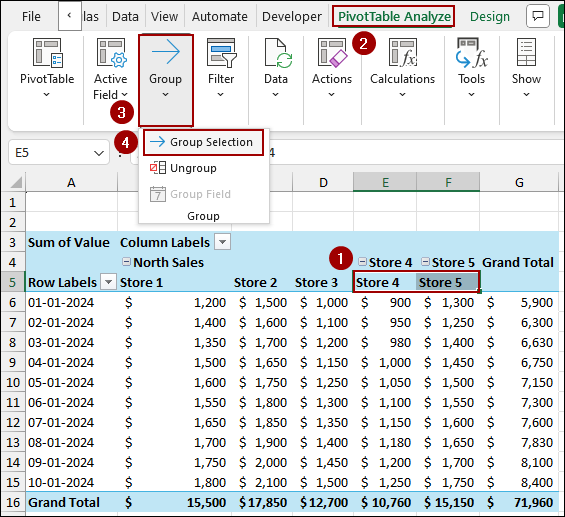The height and width of the screenshot is (517, 565).
Task: Select the Store 4 cell in row 5
Action: click(x=384, y=282)
